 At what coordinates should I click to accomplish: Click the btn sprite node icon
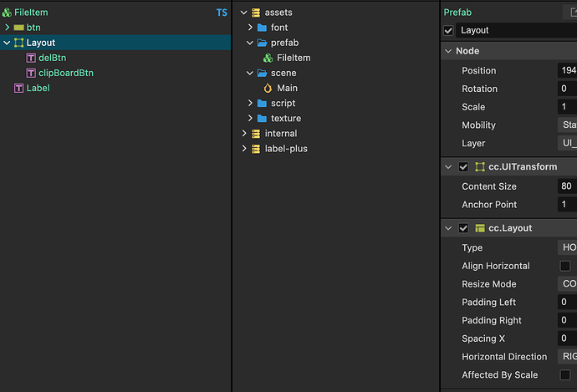coord(19,28)
